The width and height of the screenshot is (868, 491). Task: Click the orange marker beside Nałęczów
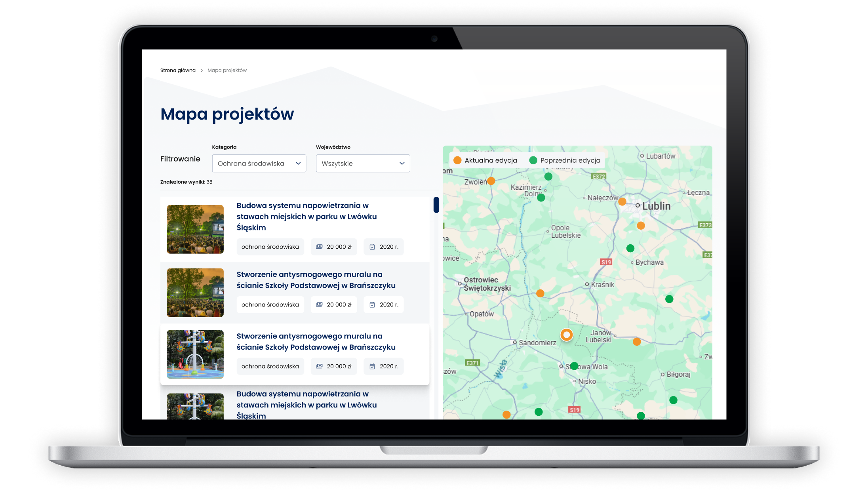coord(622,202)
